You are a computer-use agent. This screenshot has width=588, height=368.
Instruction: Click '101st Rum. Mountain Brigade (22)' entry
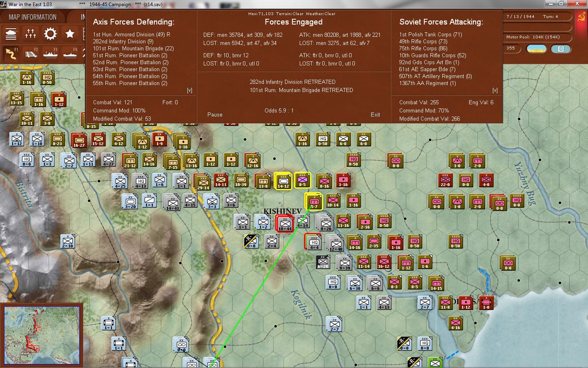134,49
